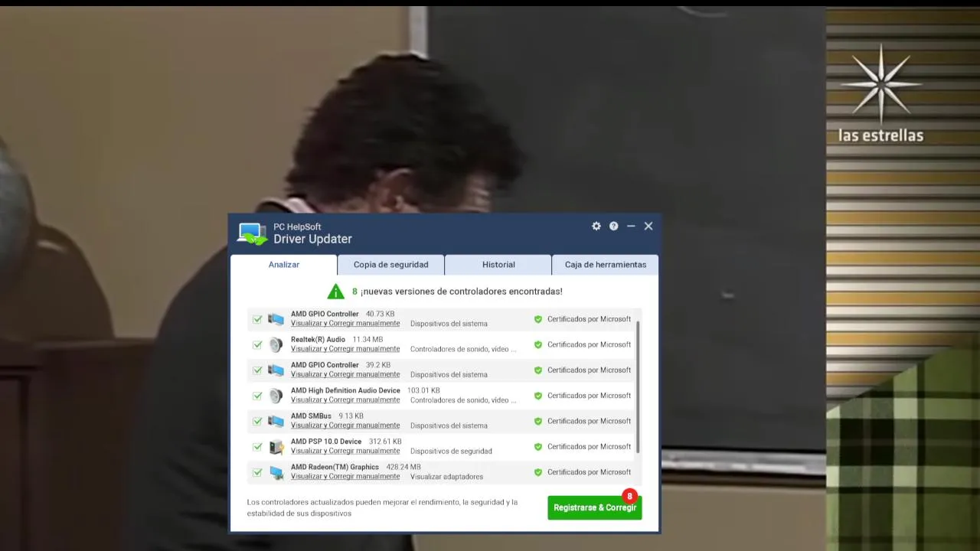Click the speaker icon for Realtek(R) Audio

276,344
